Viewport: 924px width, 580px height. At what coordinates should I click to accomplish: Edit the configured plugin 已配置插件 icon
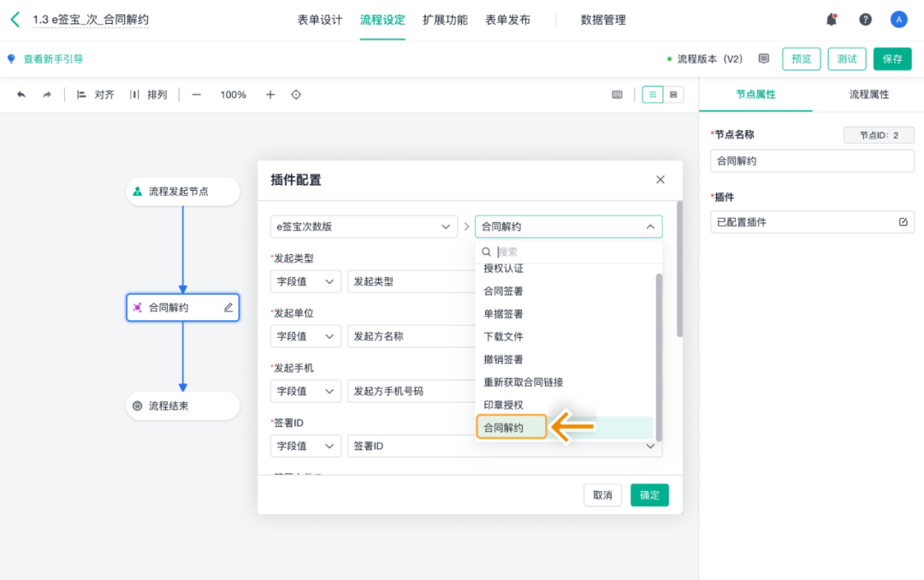click(903, 222)
